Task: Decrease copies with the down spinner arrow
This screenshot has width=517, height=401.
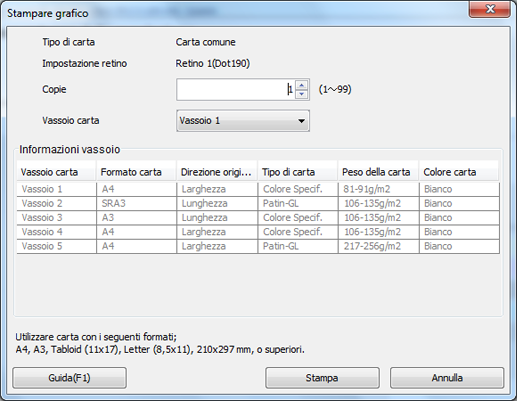Action: click(x=302, y=94)
